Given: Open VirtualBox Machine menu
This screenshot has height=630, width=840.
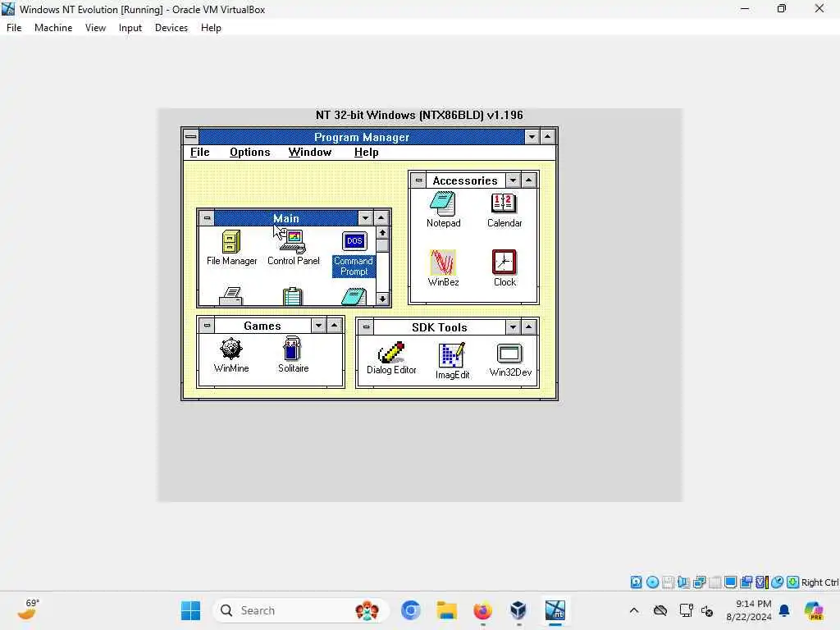Looking at the screenshot, I should click(53, 28).
